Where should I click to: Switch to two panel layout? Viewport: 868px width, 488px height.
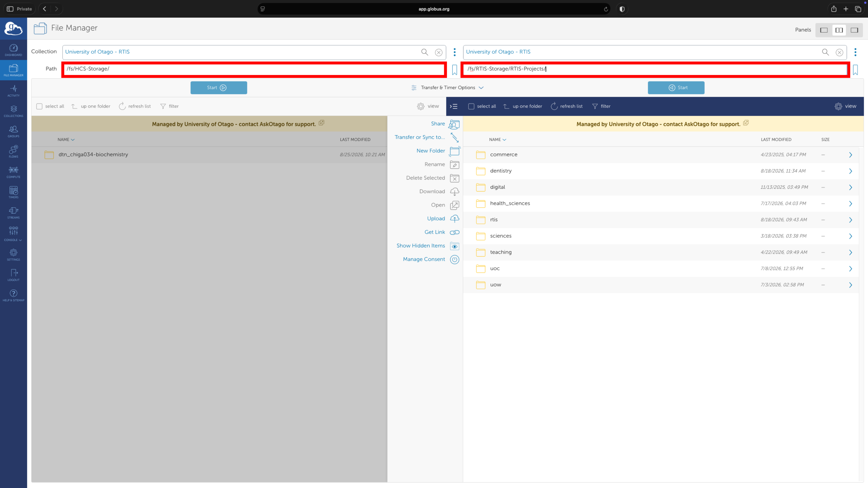click(x=839, y=30)
